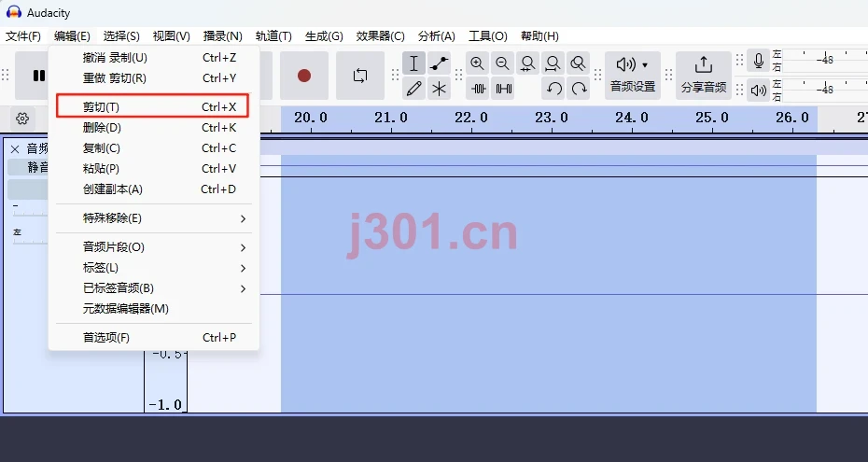Choose 剪切(T) from the edit menu
Viewport: 868px width, 462px height.
coord(153,106)
